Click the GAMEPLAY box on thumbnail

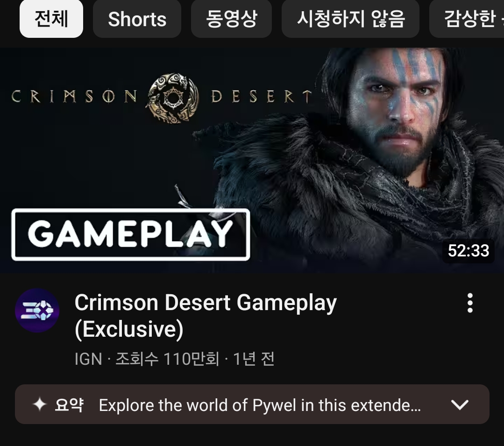[x=130, y=234]
